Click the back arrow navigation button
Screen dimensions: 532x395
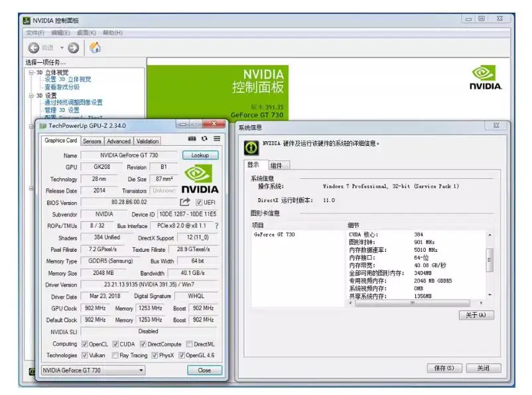pyautogui.click(x=34, y=48)
